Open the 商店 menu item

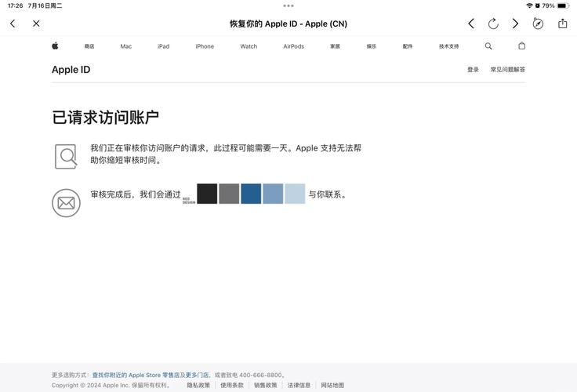(89, 46)
